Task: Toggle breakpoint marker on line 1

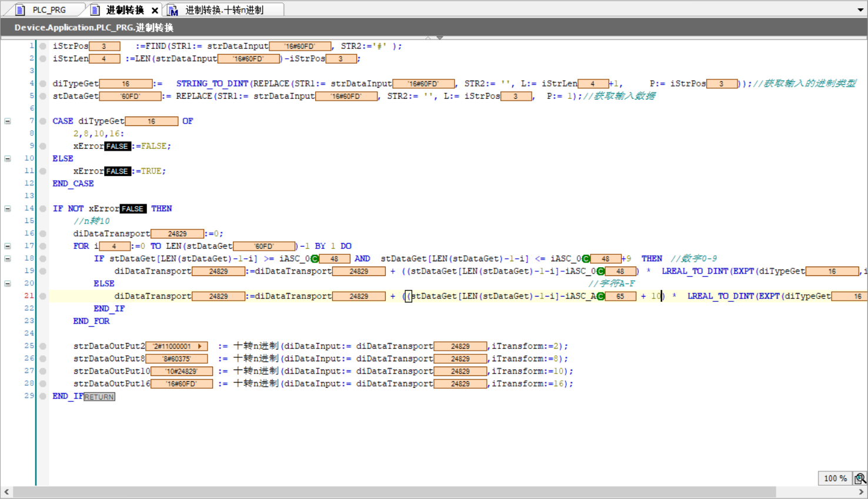Action: pos(43,46)
